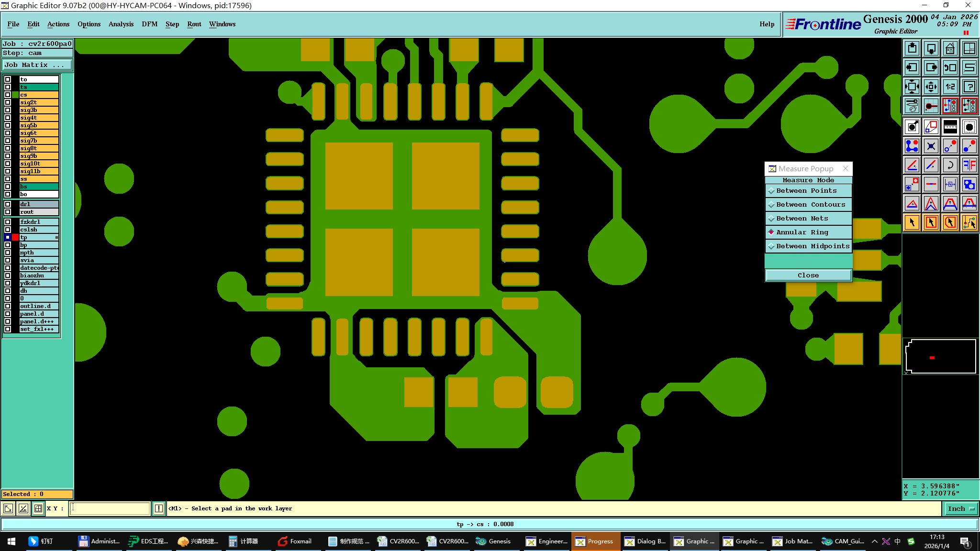Screen dimensions: 980x551
Task: Click the X Y coordinate input field
Action: [x=111, y=508]
